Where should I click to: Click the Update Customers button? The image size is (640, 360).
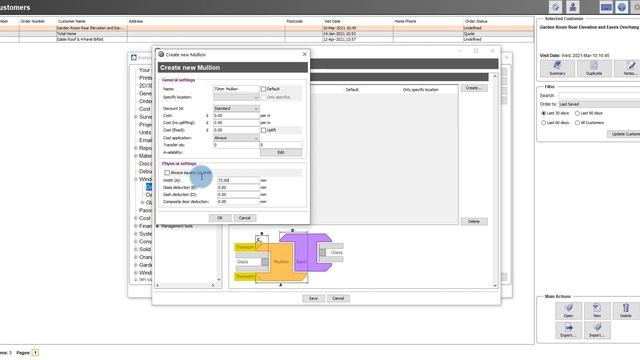point(624,134)
